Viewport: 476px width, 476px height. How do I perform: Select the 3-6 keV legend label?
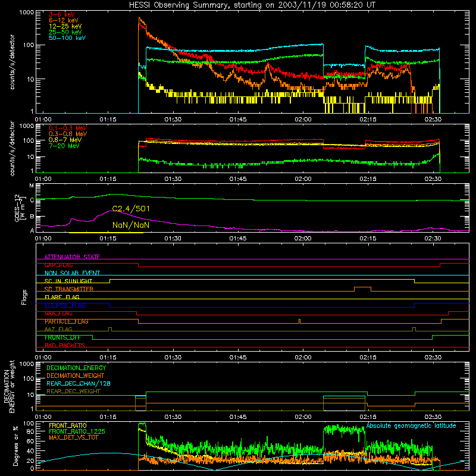tap(62, 14)
